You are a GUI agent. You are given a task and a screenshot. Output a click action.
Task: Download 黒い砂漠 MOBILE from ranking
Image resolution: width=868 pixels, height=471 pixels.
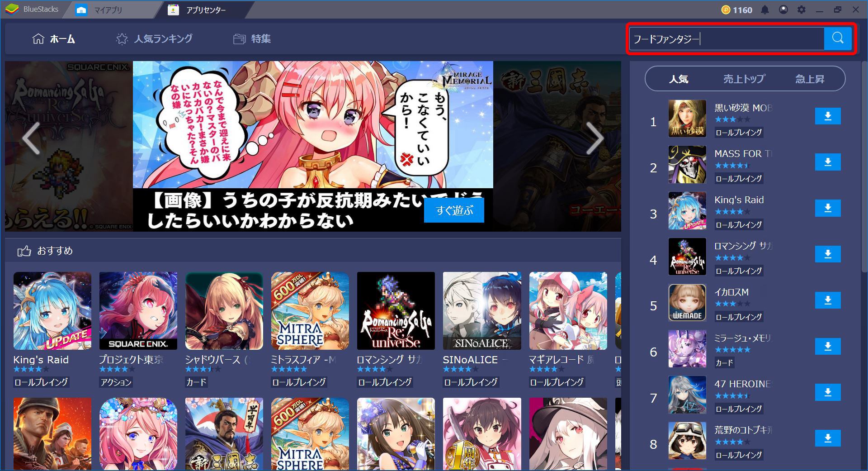pyautogui.click(x=828, y=116)
